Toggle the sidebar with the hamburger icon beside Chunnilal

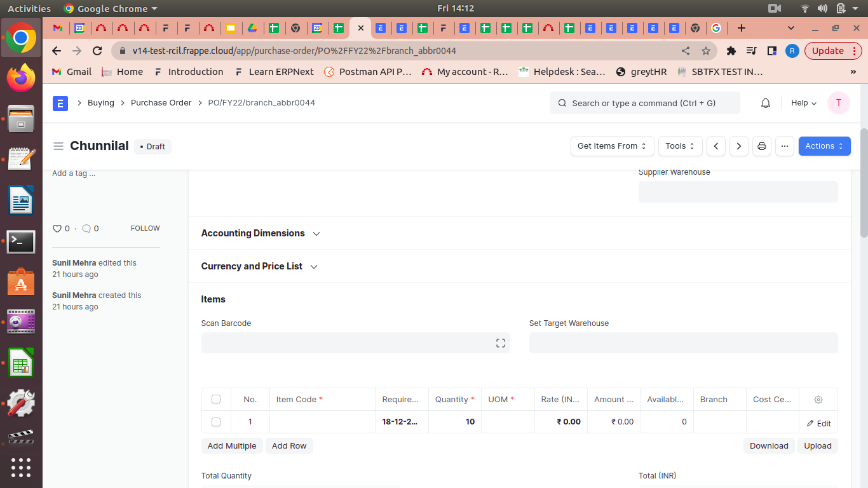pyautogui.click(x=58, y=146)
